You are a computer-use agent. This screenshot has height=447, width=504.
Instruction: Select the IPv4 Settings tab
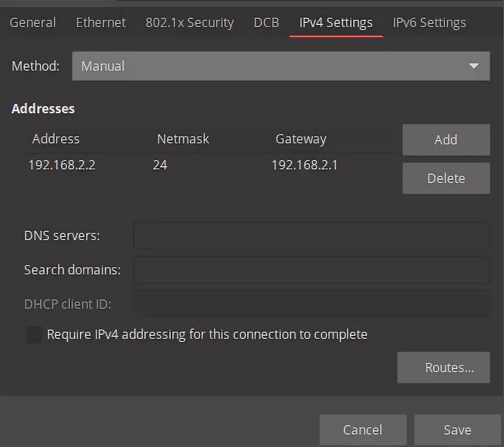click(336, 22)
